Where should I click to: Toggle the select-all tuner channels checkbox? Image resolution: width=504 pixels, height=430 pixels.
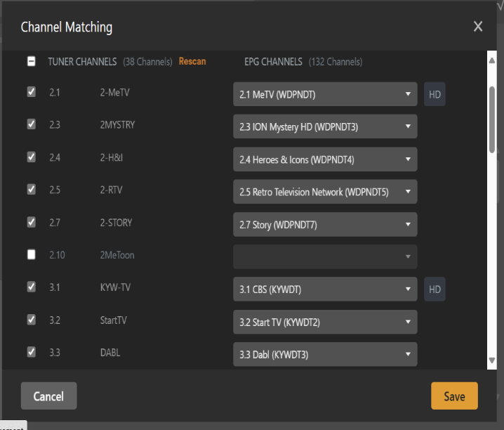tap(31, 61)
